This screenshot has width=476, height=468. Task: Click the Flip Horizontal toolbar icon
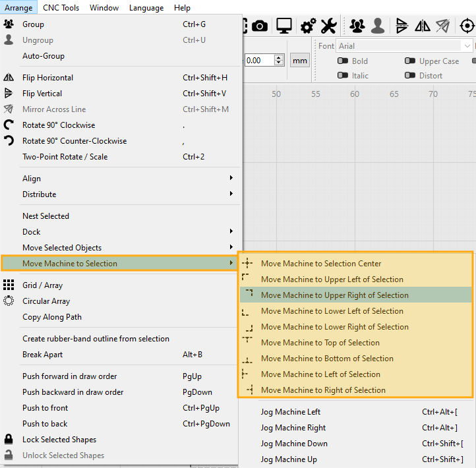tap(423, 26)
